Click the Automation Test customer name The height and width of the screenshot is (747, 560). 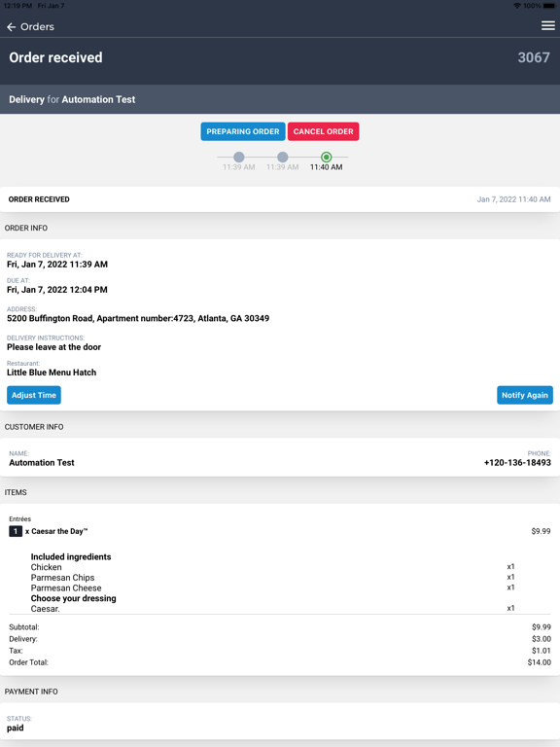pyautogui.click(x=42, y=463)
